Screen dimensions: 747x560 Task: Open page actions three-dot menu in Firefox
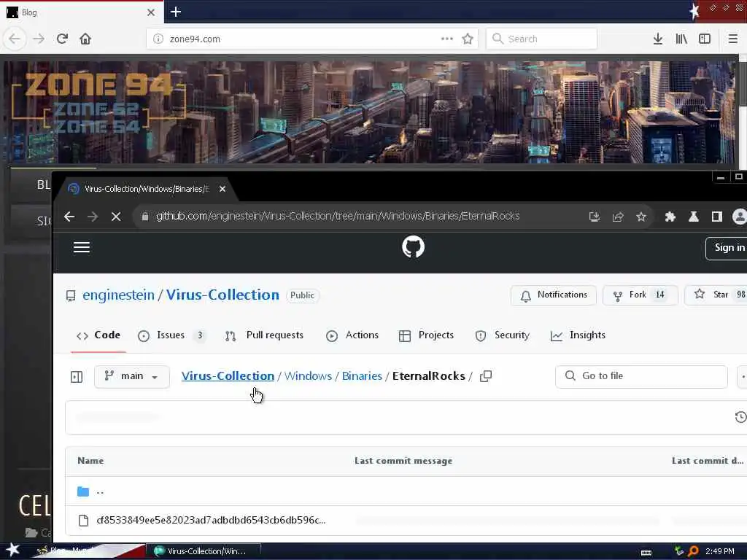pyautogui.click(x=447, y=39)
